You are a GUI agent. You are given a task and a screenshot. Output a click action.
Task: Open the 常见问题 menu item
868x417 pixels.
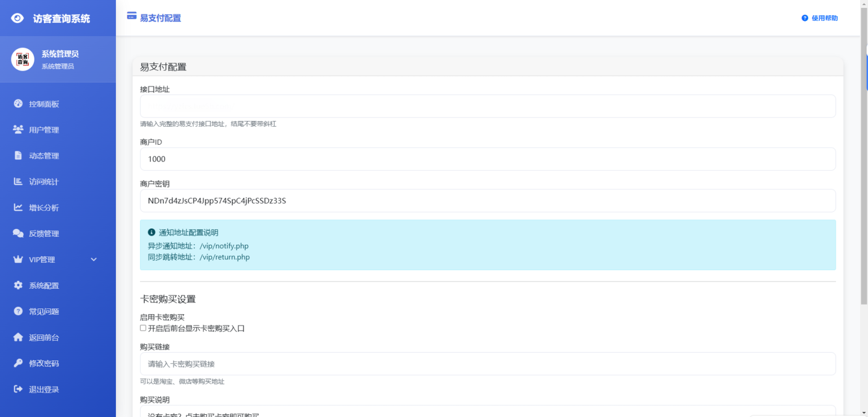(x=44, y=312)
